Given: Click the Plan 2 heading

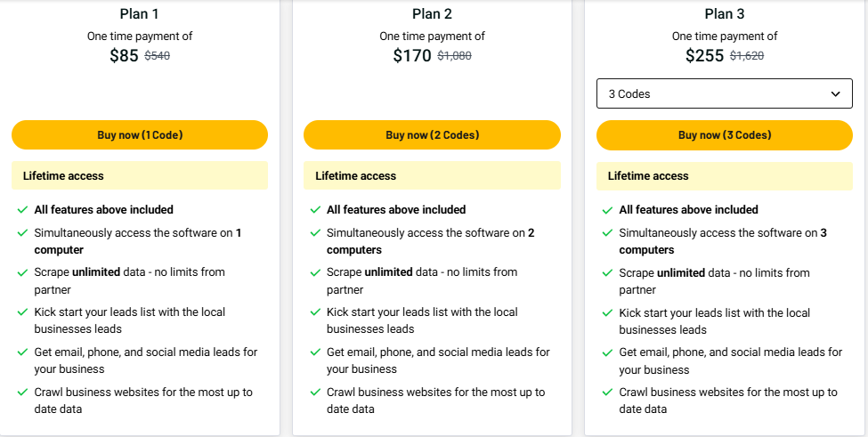Looking at the screenshot, I should [x=432, y=13].
